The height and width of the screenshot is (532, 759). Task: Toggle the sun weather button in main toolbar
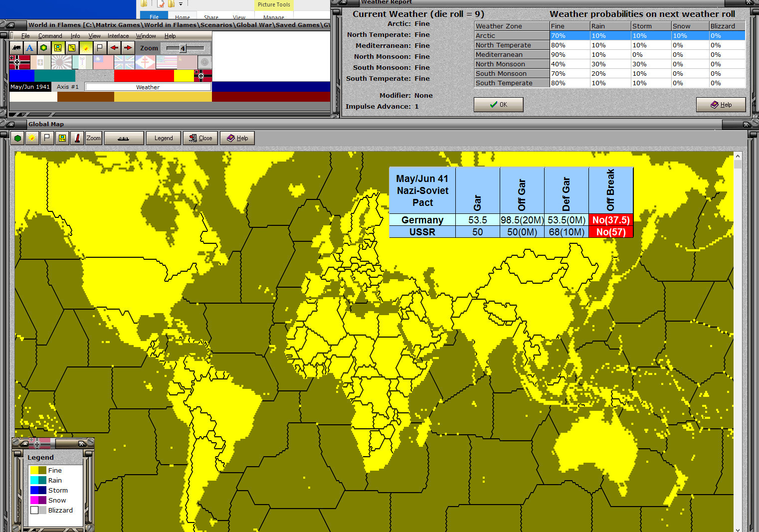click(86, 48)
